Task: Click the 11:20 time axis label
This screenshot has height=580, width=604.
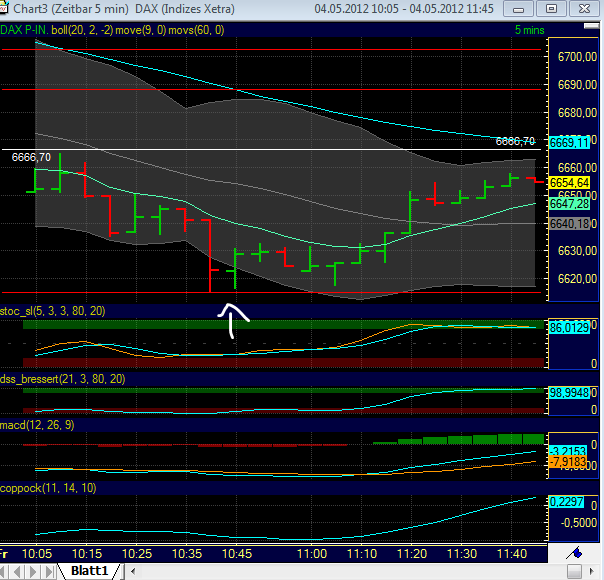Action: (x=412, y=554)
